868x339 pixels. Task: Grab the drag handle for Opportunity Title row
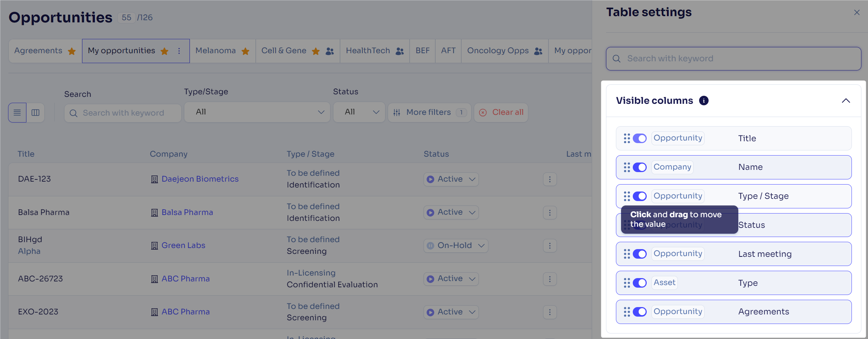click(x=627, y=138)
